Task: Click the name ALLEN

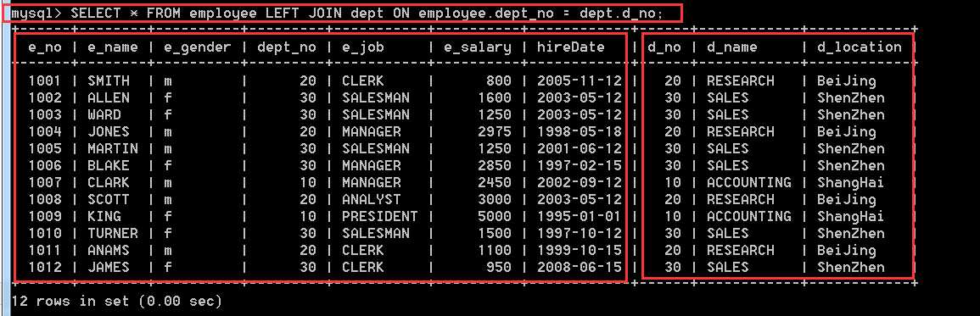Action: click(x=109, y=98)
